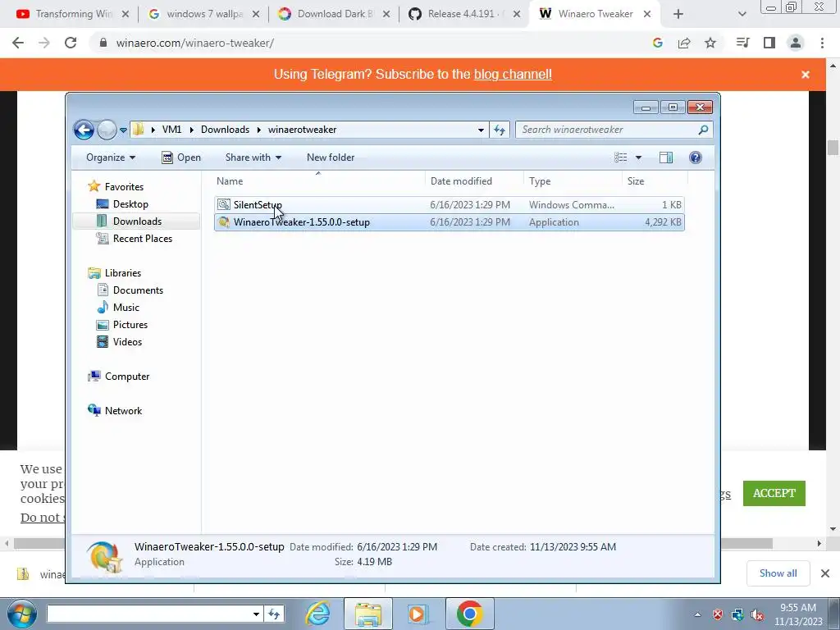Click Chrome back arrow

(x=18, y=43)
